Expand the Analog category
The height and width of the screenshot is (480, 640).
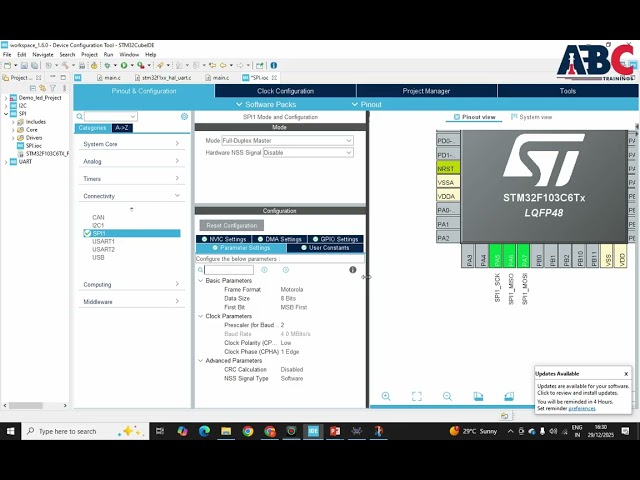pyautogui.click(x=131, y=161)
